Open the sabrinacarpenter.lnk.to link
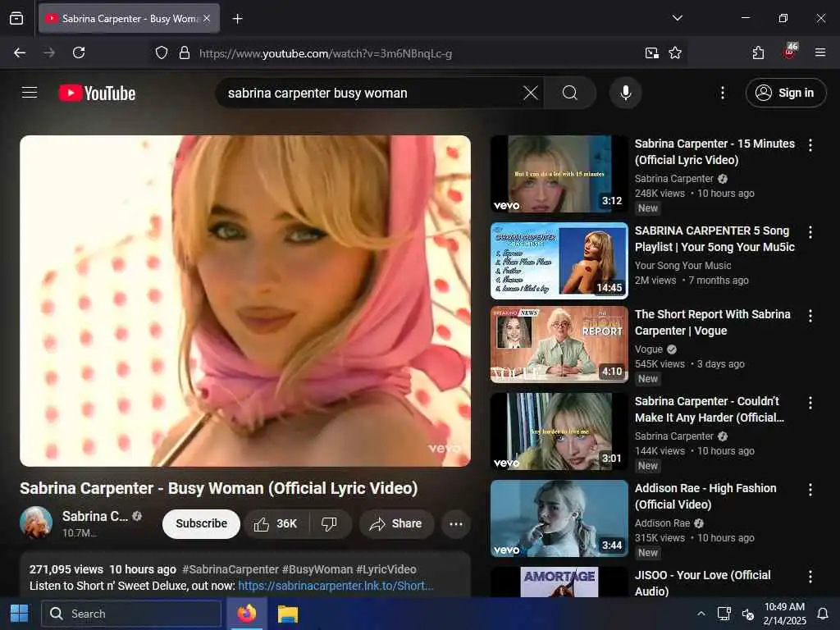 [x=336, y=586]
